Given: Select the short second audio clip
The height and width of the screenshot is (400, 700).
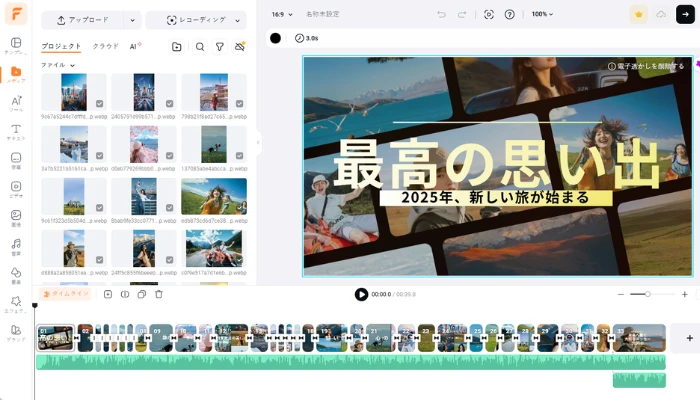Looking at the screenshot, I should point(639,380).
